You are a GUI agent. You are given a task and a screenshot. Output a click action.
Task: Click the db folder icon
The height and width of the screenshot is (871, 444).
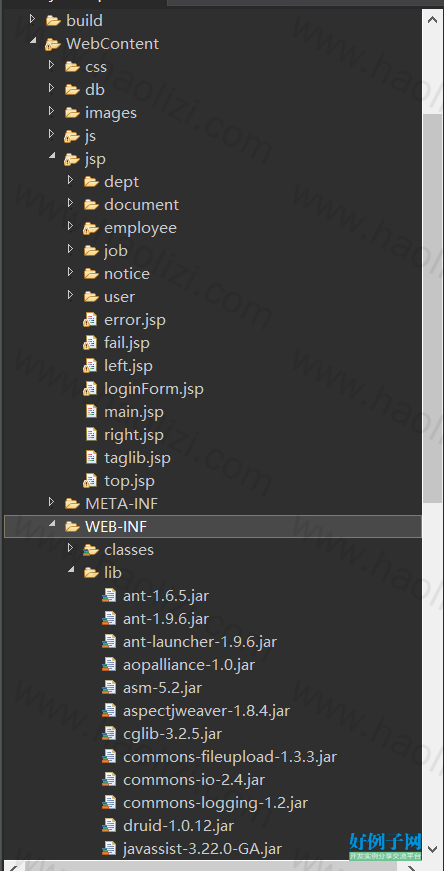click(x=72, y=90)
